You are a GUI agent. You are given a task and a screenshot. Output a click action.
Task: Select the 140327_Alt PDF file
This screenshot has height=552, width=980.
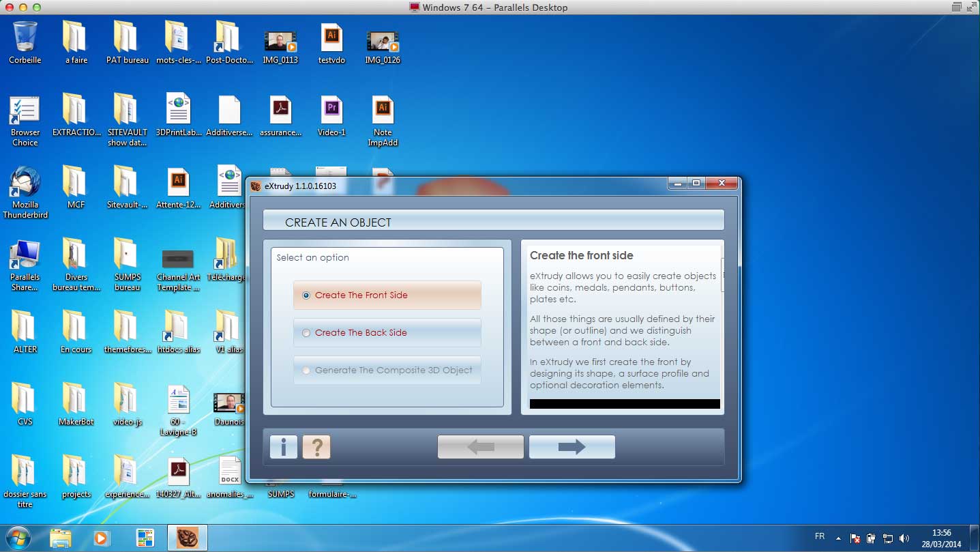(178, 478)
